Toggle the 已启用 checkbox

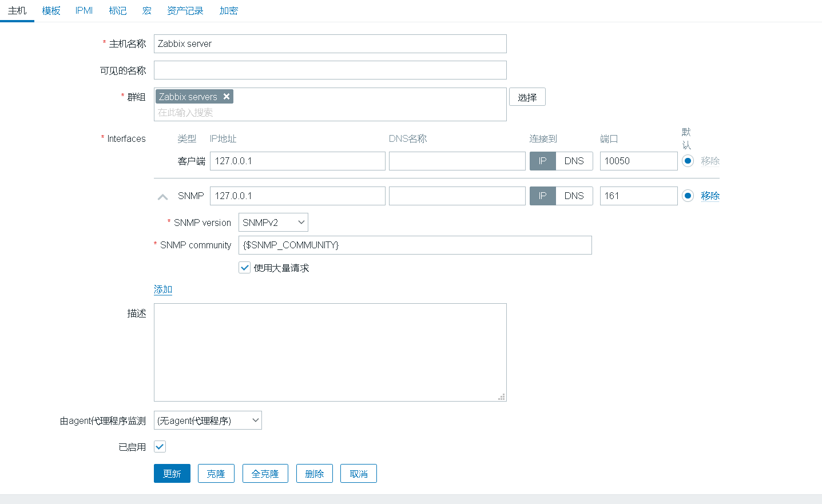(160, 447)
